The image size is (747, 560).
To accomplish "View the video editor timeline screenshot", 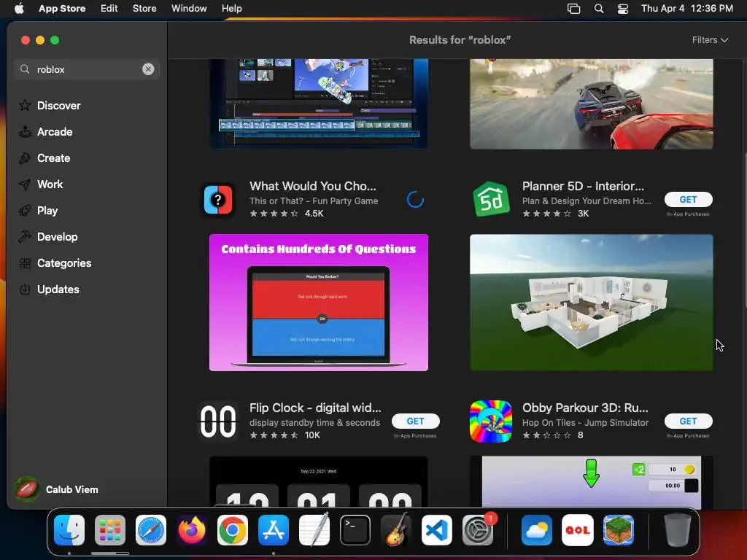I will click(x=319, y=104).
